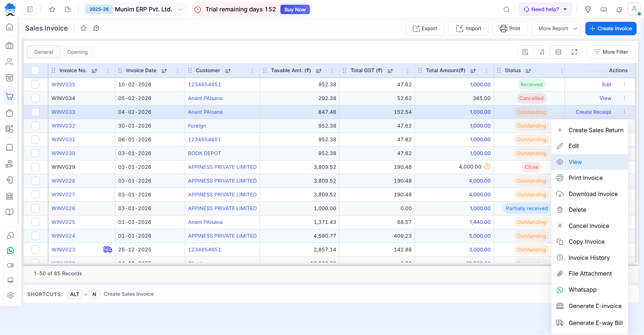The height and width of the screenshot is (335, 644).
Task: Expand the More Report dropdown
Action: pyautogui.click(x=556, y=29)
